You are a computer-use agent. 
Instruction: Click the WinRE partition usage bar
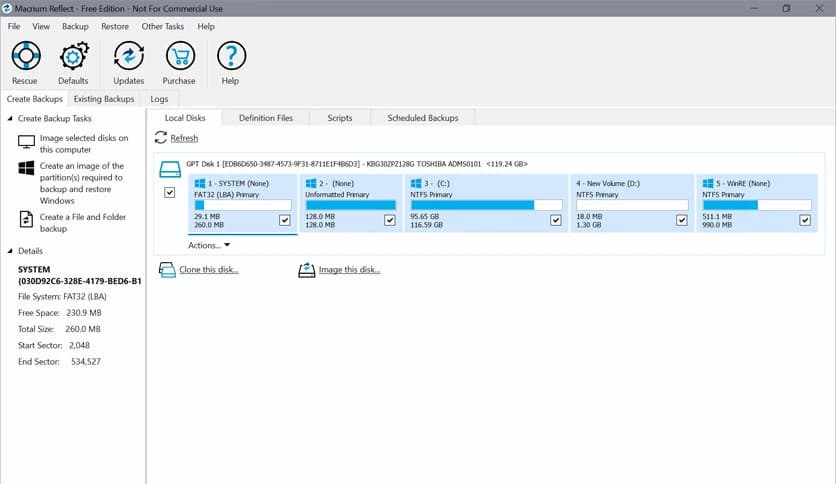click(757, 205)
